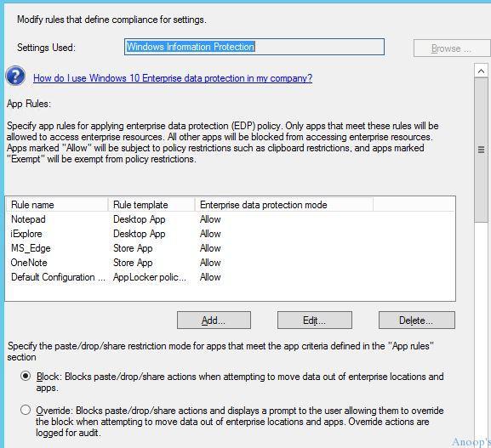Click the empty area of the rules list

coord(230,292)
